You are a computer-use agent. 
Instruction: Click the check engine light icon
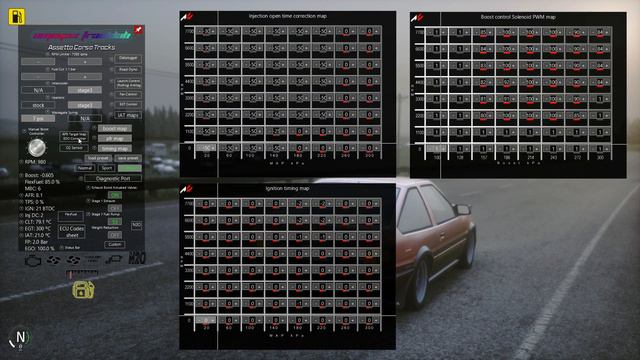[x=33, y=260]
